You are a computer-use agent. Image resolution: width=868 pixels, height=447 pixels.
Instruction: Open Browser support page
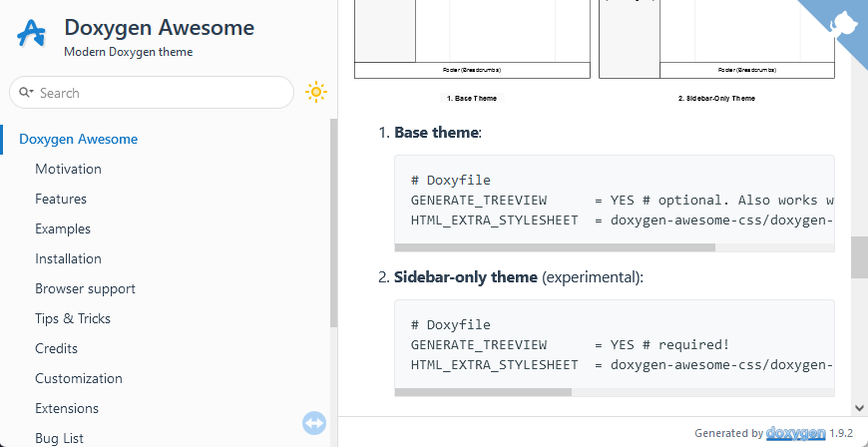(x=85, y=288)
